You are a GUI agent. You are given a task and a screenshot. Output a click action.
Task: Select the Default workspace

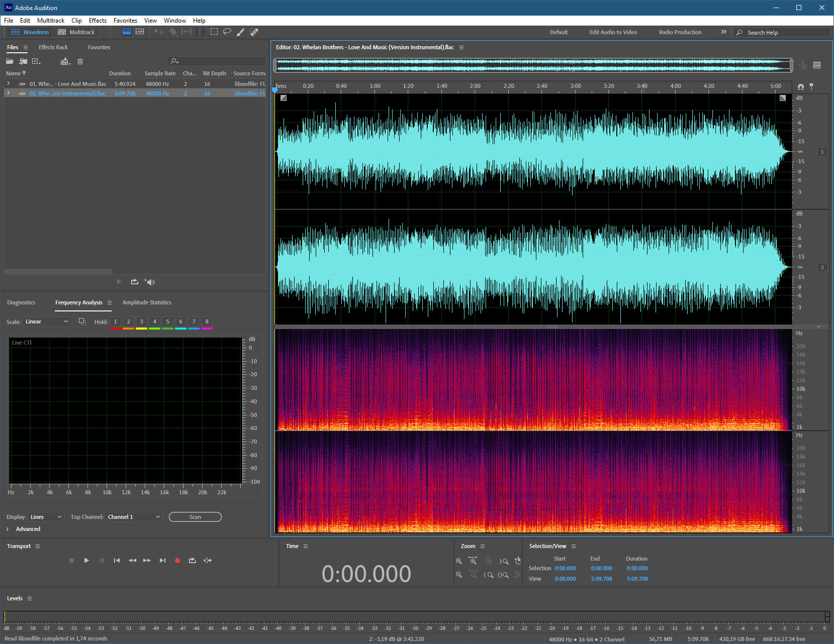click(559, 32)
